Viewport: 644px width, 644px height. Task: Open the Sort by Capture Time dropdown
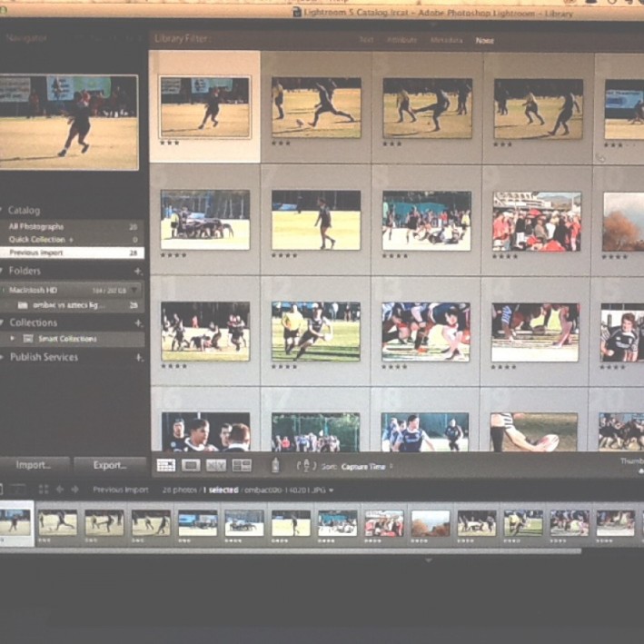point(366,467)
